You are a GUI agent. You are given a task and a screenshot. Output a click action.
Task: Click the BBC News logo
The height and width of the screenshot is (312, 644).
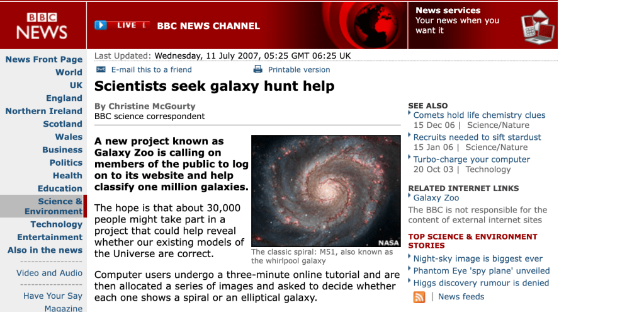pyautogui.click(x=42, y=25)
